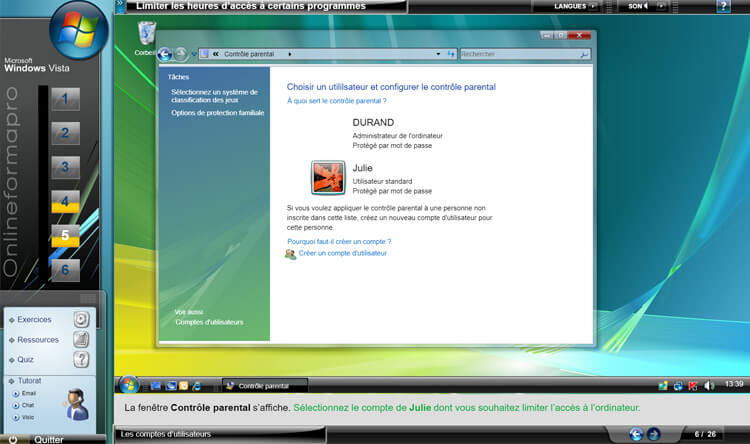The image size is (750, 444).
Task: Click Quitter to exit the course
Action: [x=48, y=439]
